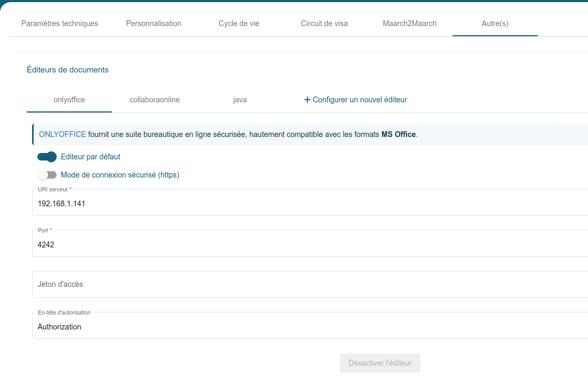Click the plus icon to add an editor
Image resolution: width=588 pixels, height=378 pixels.
point(307,100)
